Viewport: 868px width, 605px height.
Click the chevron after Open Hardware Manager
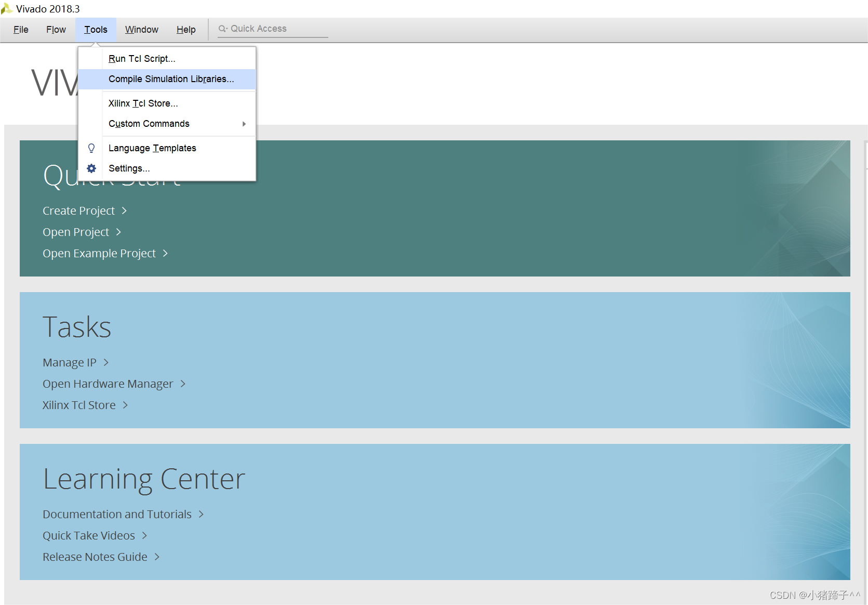(x=183, y=384)
